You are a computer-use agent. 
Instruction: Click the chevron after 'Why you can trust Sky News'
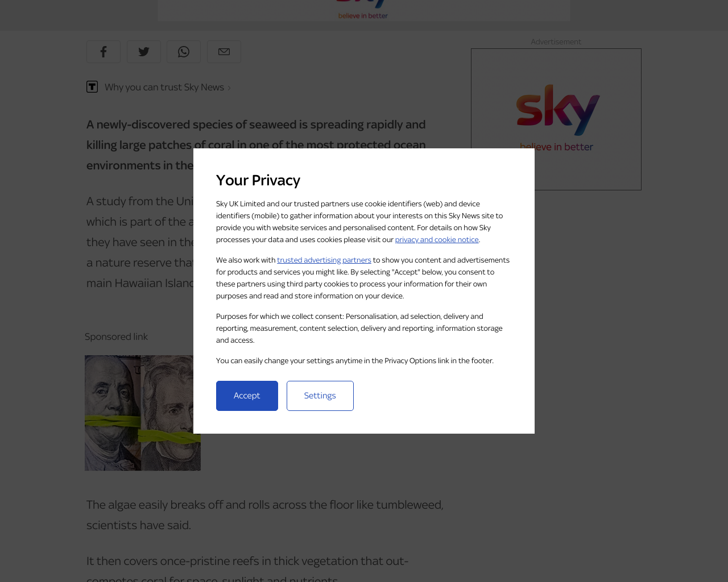(x=229, y=88)
